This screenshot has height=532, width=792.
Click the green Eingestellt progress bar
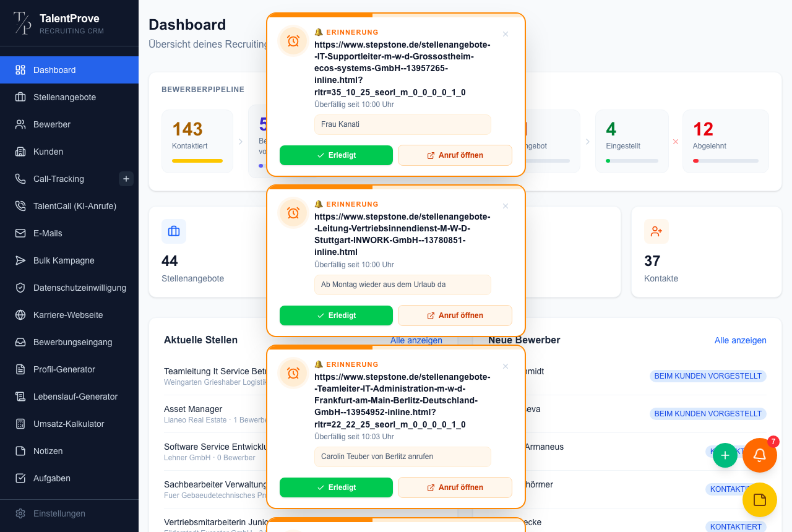tap(632, 161)
